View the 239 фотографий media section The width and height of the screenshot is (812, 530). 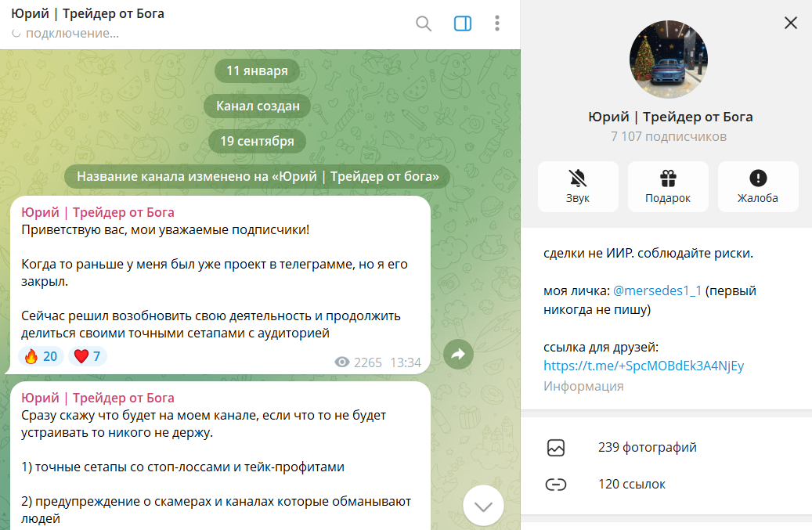[666, 447]
